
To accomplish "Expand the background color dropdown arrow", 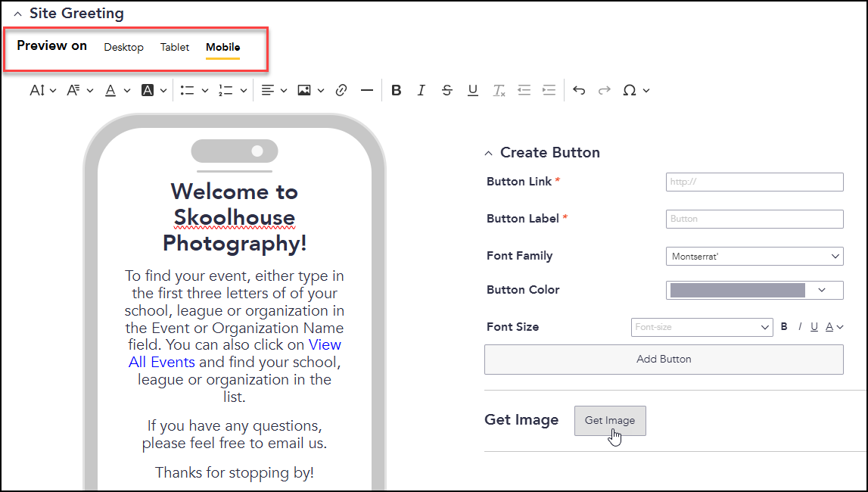I will click(x=163, y=91).
